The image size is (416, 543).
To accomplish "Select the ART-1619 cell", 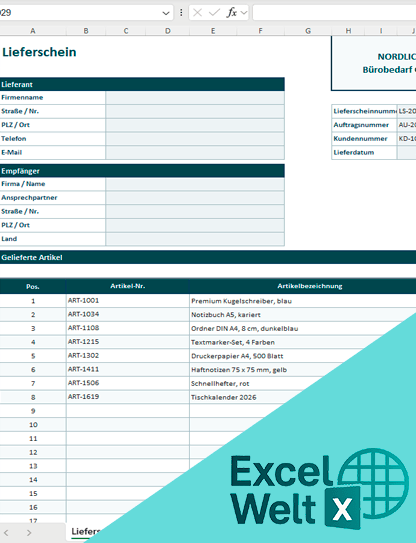I will click(x=127, y=397).
